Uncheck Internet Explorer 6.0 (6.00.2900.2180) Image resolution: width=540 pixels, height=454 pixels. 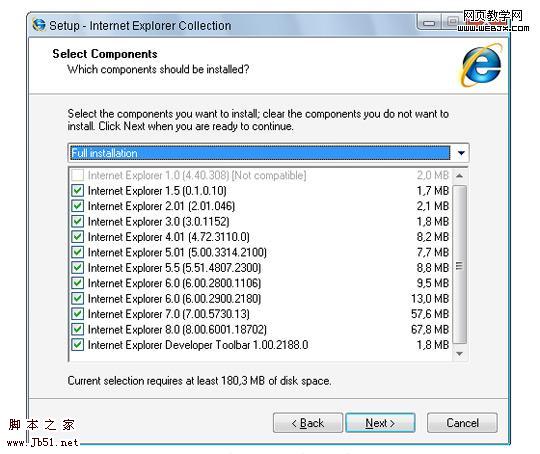click(x=77, y=298)
